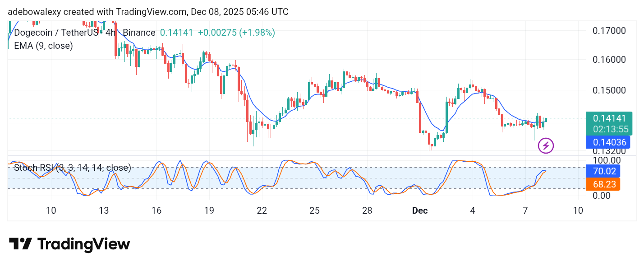Viewport: 644px width, 267px height.
Task: Click the 22 date label on time axis
Action: coord(262,211)
